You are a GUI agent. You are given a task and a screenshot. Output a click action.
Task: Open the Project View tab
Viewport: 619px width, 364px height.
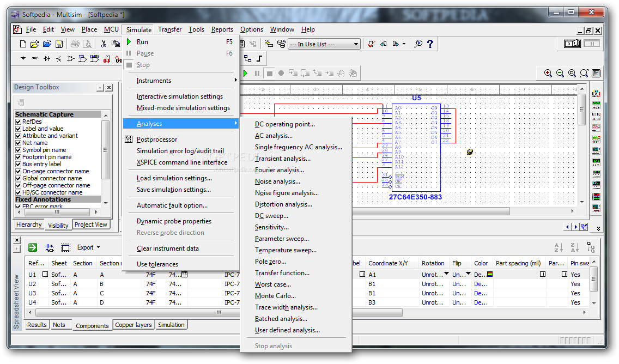[x=91, y=225]
